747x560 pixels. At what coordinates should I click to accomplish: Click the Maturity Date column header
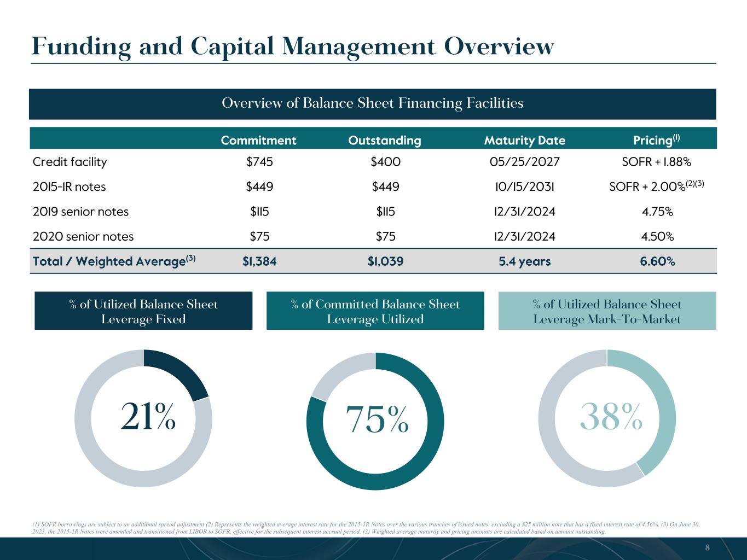point(524,141)
